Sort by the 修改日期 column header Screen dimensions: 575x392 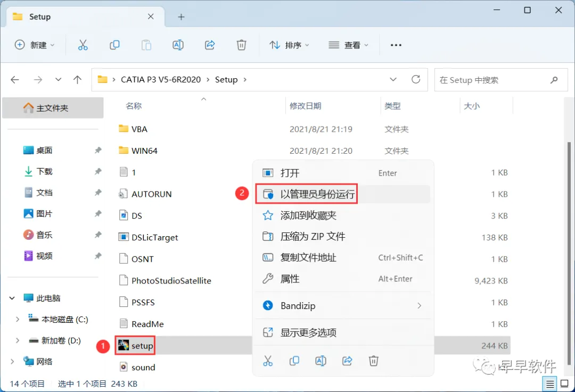[306, 106]
